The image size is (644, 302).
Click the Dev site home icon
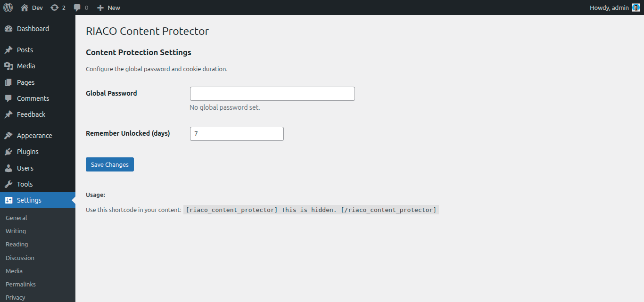click(x=22, y=8)
